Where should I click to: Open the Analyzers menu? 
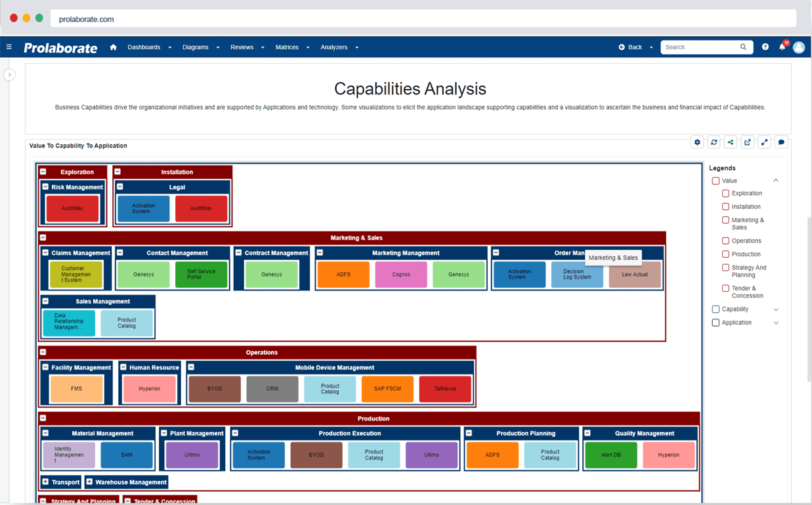pos(339,47)
